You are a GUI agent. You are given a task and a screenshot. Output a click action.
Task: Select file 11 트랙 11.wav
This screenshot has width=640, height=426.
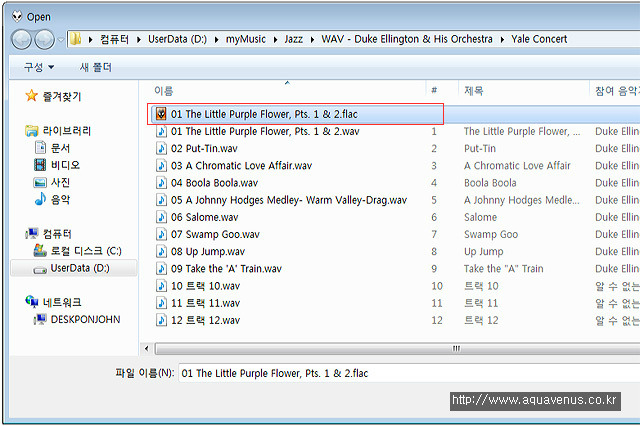(x=205, y=303)
